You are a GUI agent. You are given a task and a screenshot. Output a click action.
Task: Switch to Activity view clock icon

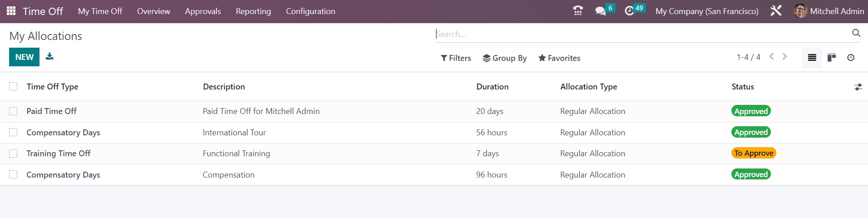pos(851,58)
